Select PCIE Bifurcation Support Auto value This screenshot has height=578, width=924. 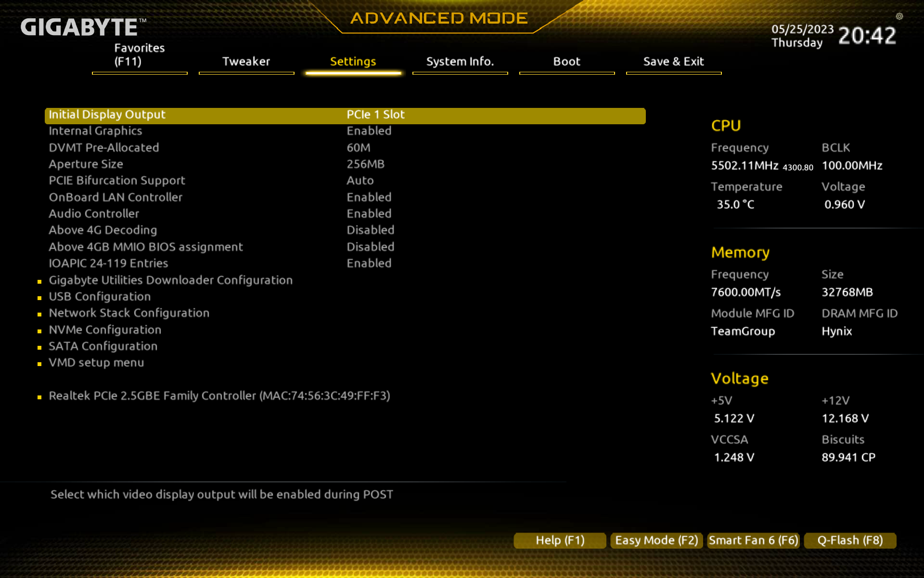pos(360,181)
